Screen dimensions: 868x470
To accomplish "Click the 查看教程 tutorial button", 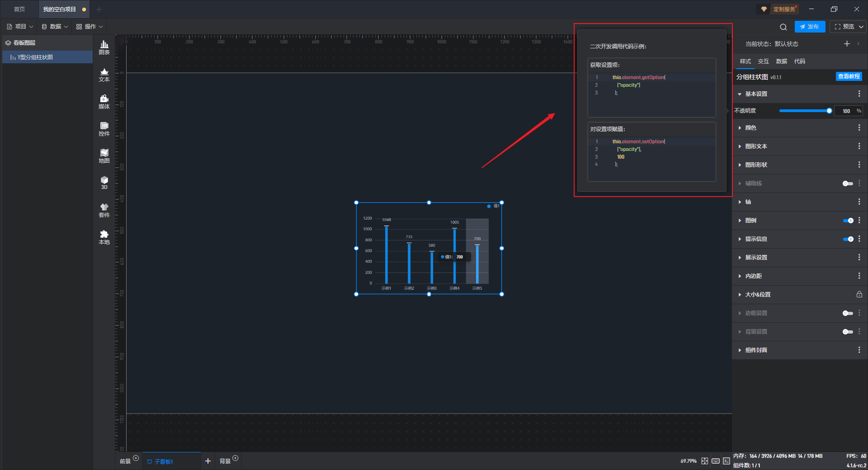I will 849,76.
